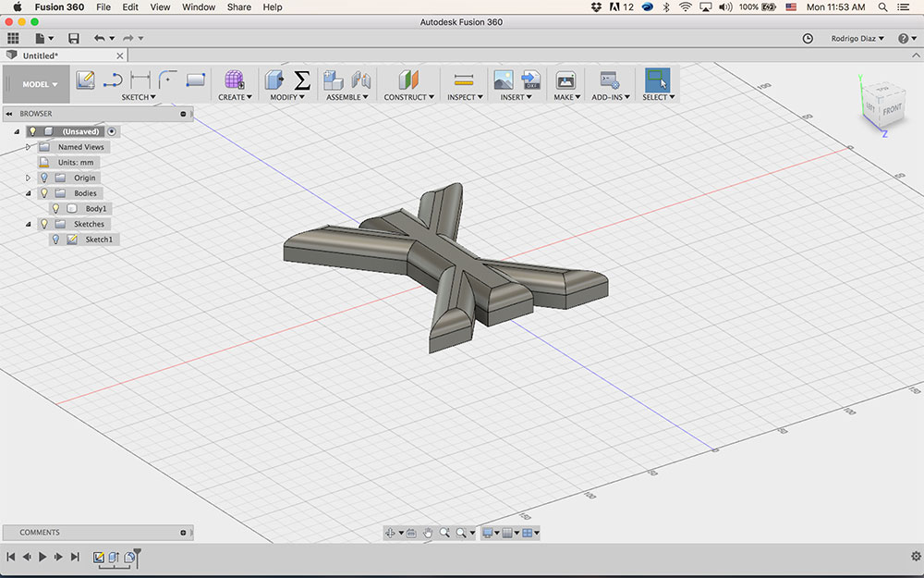
Task: Collapse the Bodies folder node
Action: click(x=28, y=193)
